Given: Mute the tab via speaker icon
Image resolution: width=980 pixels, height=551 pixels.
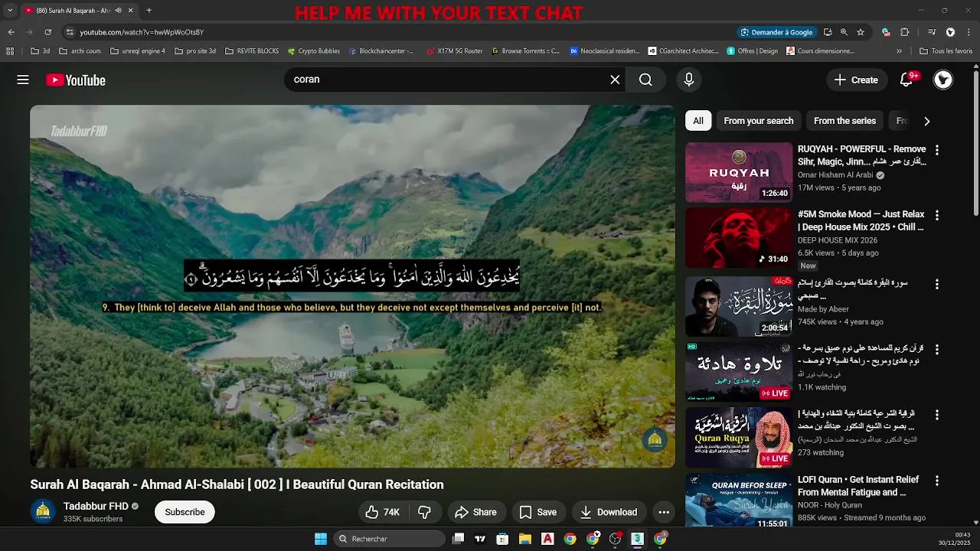Looking at the screenshot, I should point(118,11).
